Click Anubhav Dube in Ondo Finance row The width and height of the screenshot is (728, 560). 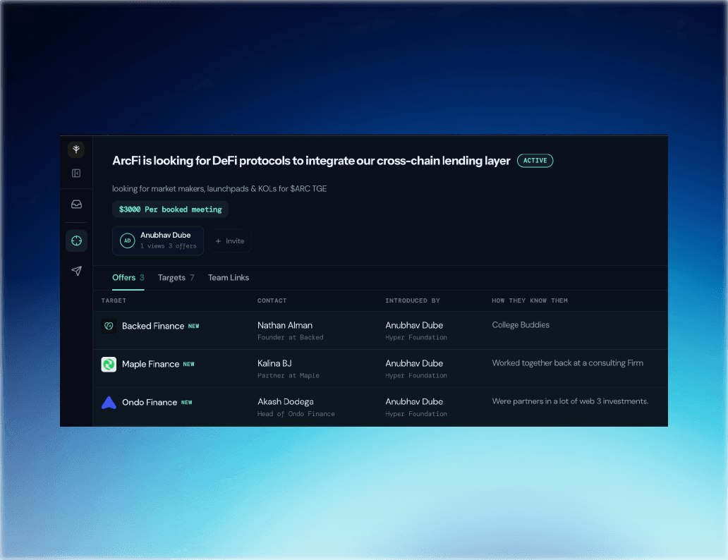coord(414,401)
